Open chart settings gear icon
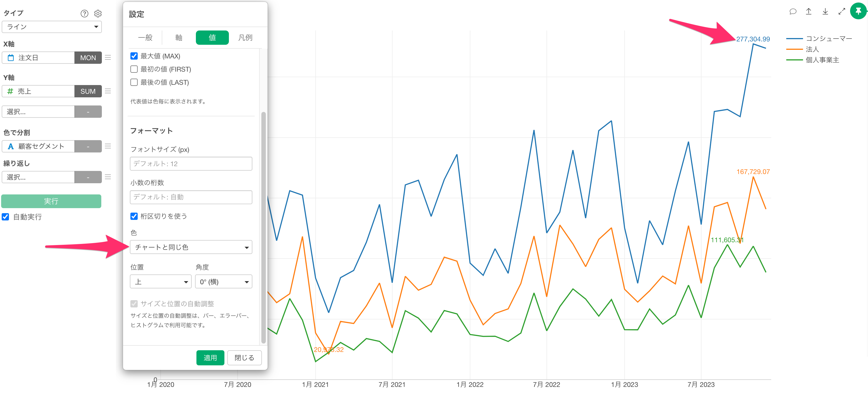This screenshot has height=395, width=868. [x=98, y=13]
